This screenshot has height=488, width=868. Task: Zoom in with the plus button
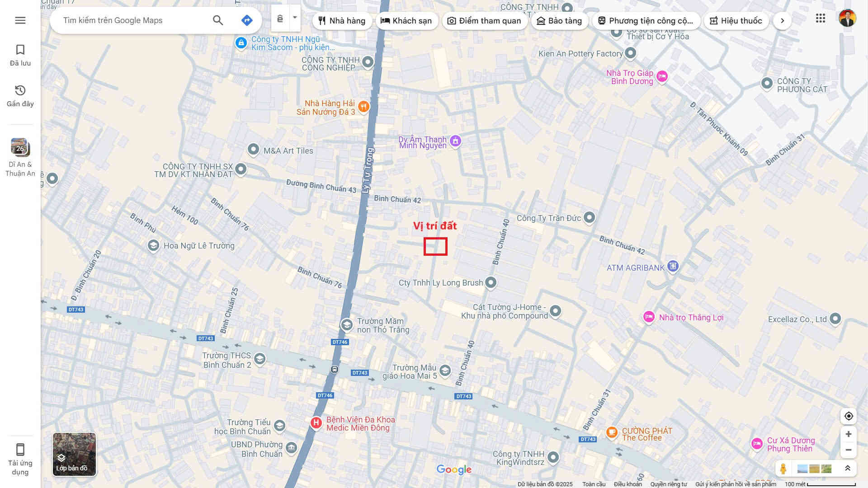[849, 434]
